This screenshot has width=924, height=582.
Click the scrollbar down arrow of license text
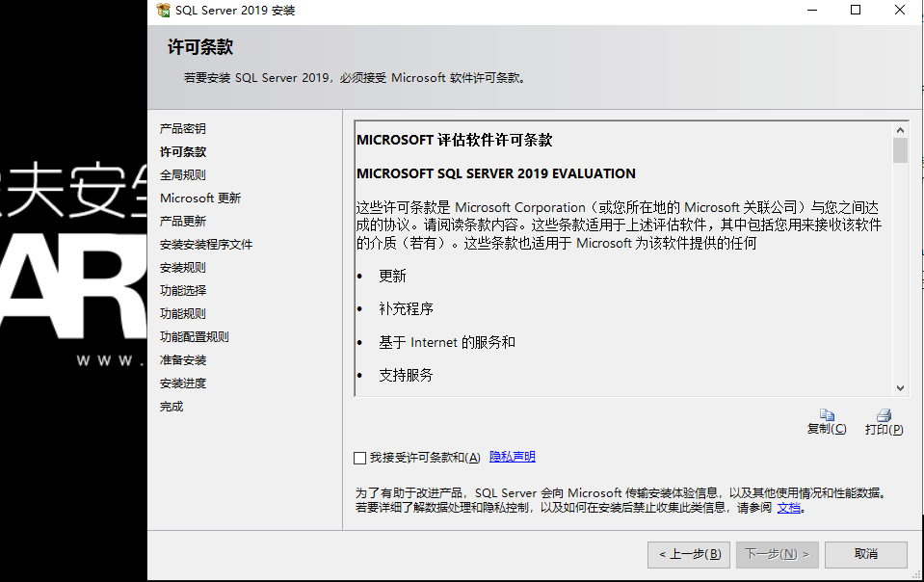click(x=900, y=386)
